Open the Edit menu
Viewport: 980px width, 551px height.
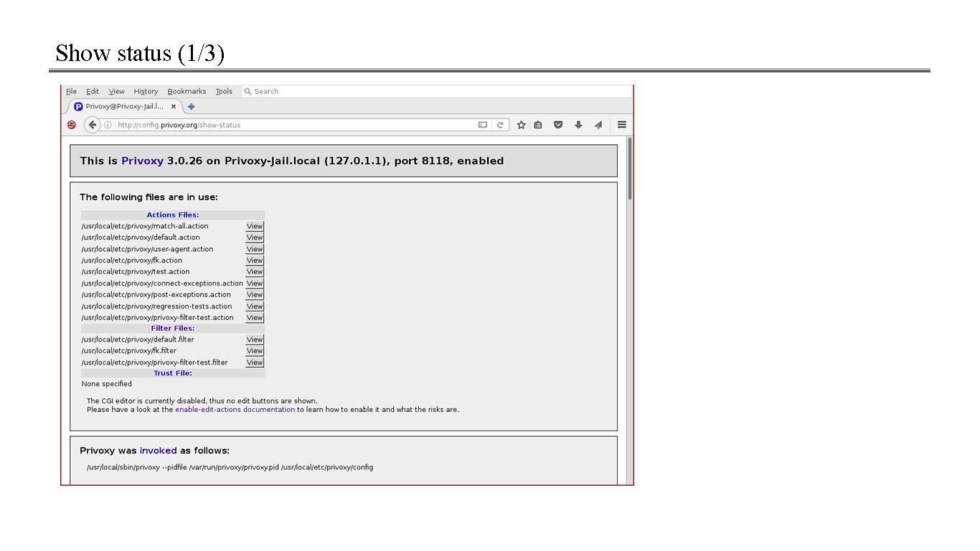(x=93, y=91)
